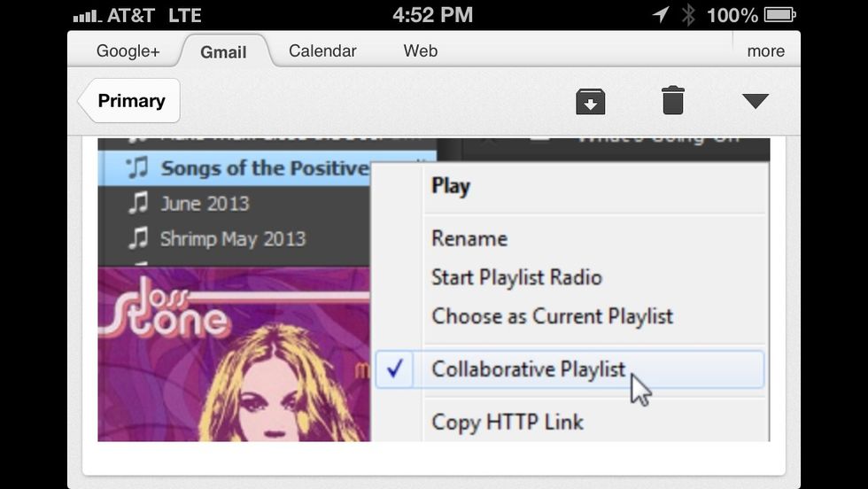
Task: Tap the music note icon beside Shrimp May 2013
Action: (138, 238)
